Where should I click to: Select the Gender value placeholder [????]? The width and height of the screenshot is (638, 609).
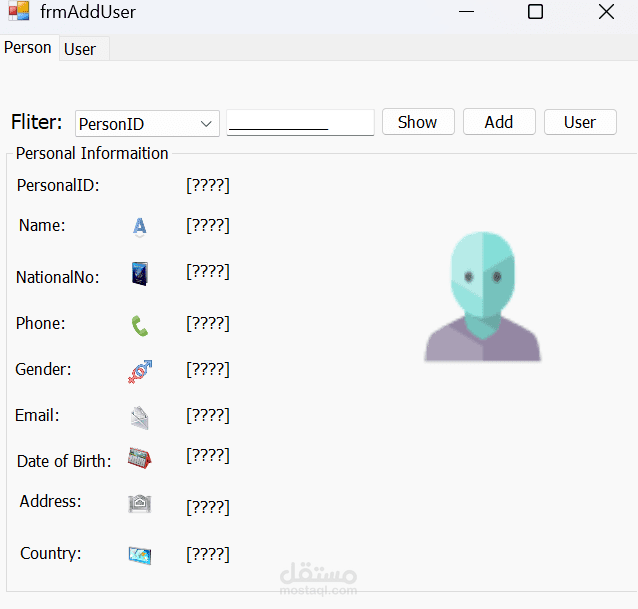(x=208, y=369)
